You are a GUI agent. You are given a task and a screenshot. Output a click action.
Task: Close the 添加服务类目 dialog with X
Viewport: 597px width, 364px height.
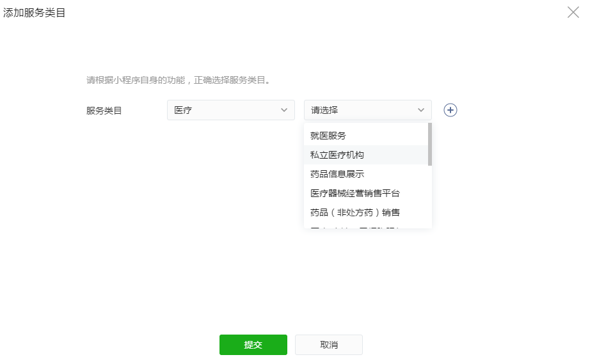[573, 12]
